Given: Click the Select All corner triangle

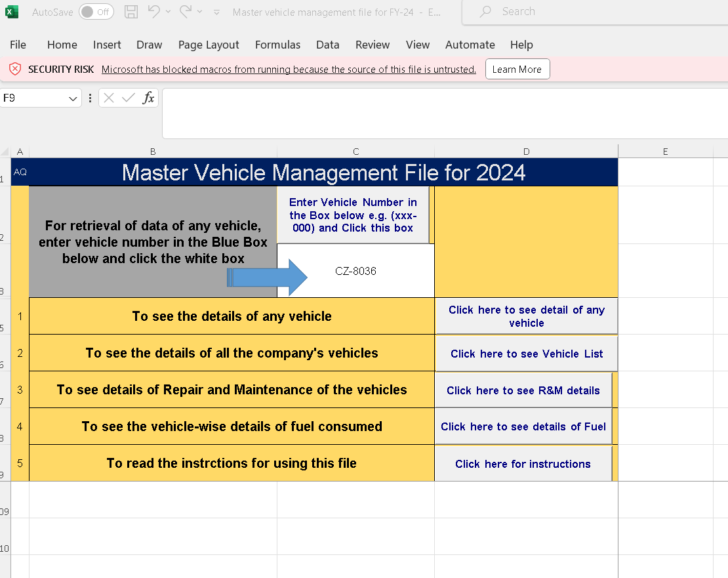Looking at the screenshot, I should [5, 152].
